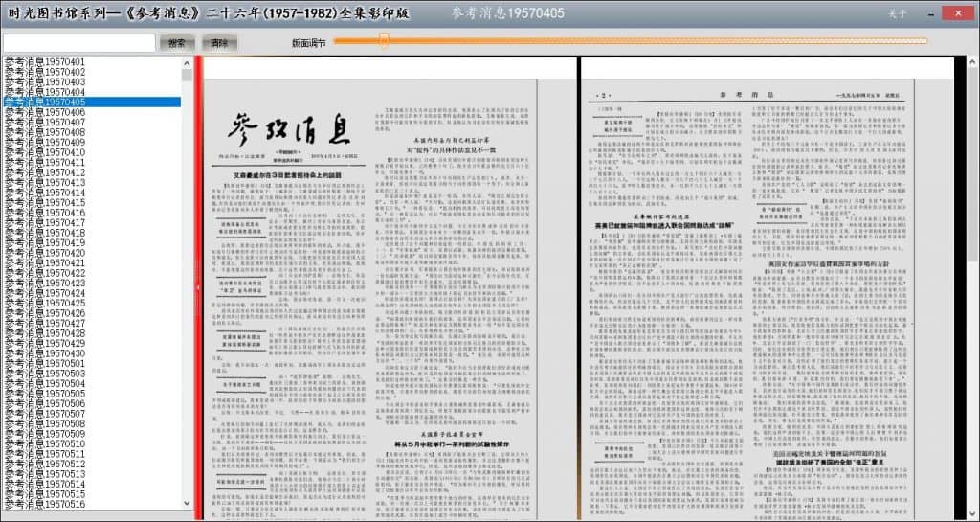Click the 清除 clear button
Screen dimensions: 980x522
[x=219, y=43]
